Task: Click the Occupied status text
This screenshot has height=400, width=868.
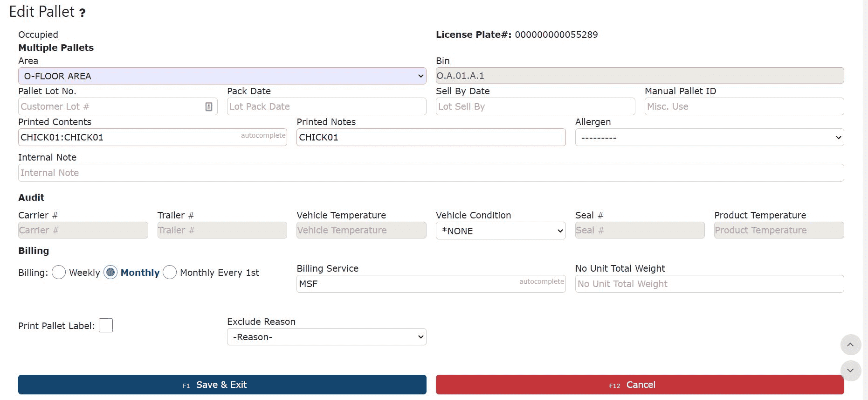Action: click(38, 35)
